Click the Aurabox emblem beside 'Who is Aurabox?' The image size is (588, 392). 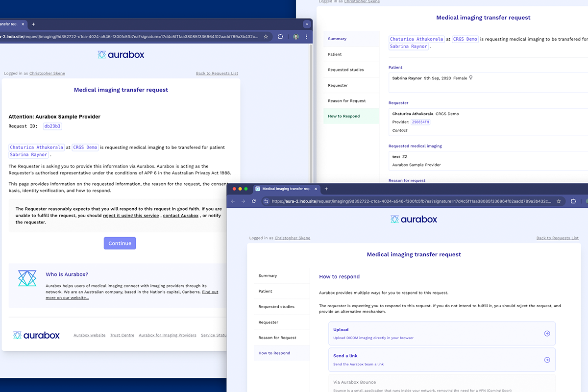[x=27, y=278]
